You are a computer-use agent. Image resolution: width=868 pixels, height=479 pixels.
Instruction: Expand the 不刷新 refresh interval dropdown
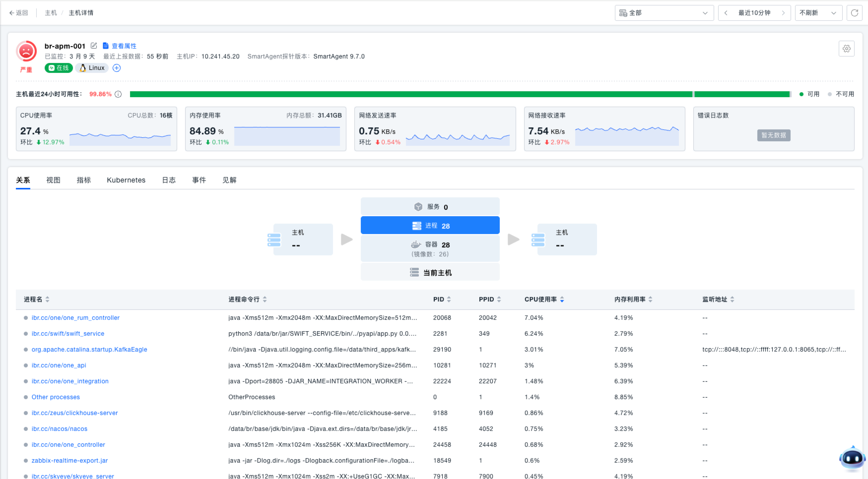pos(818,13)
